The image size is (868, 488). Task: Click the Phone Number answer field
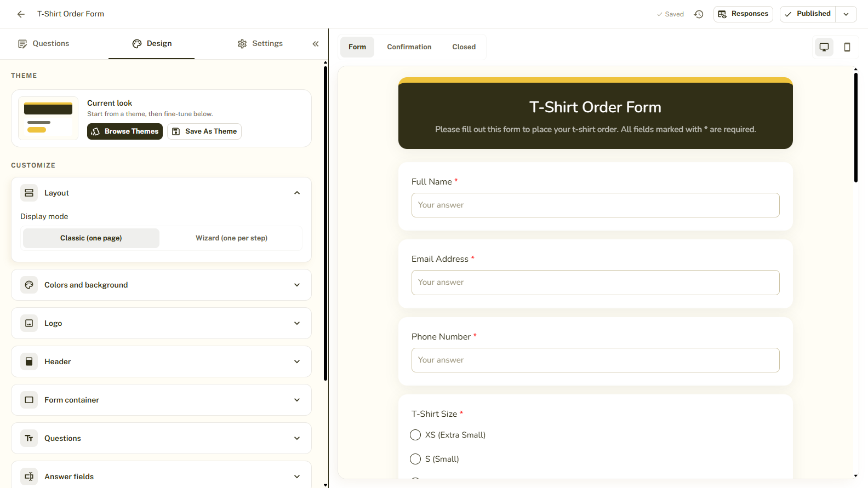(x=596, y=360)
